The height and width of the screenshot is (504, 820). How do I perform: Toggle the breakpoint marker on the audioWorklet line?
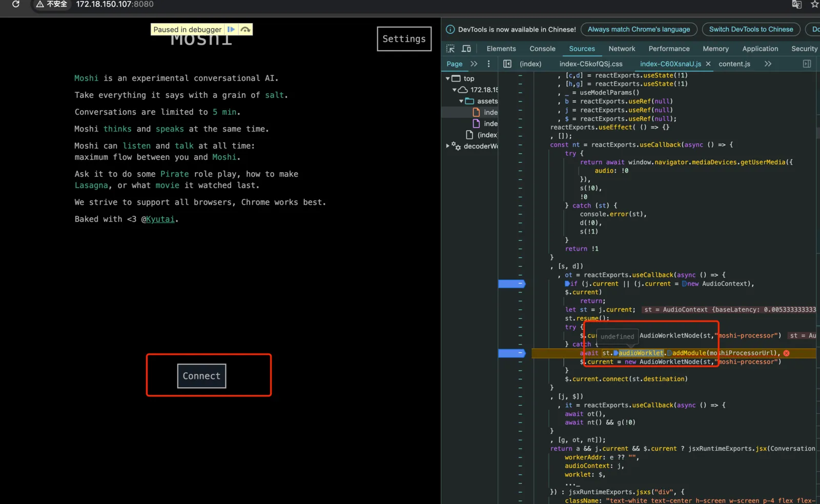tap(511, 353)
